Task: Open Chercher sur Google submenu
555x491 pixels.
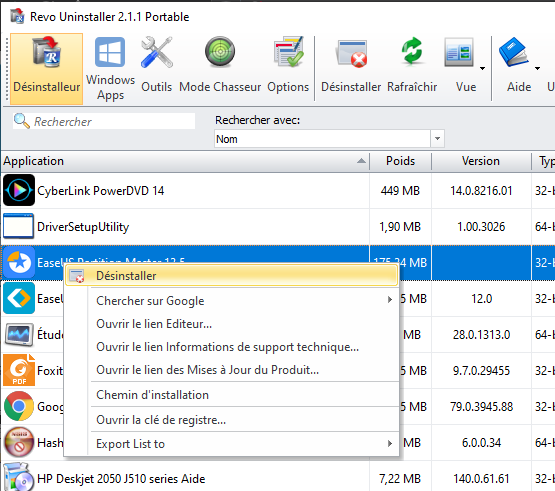Action: (232, 301)
